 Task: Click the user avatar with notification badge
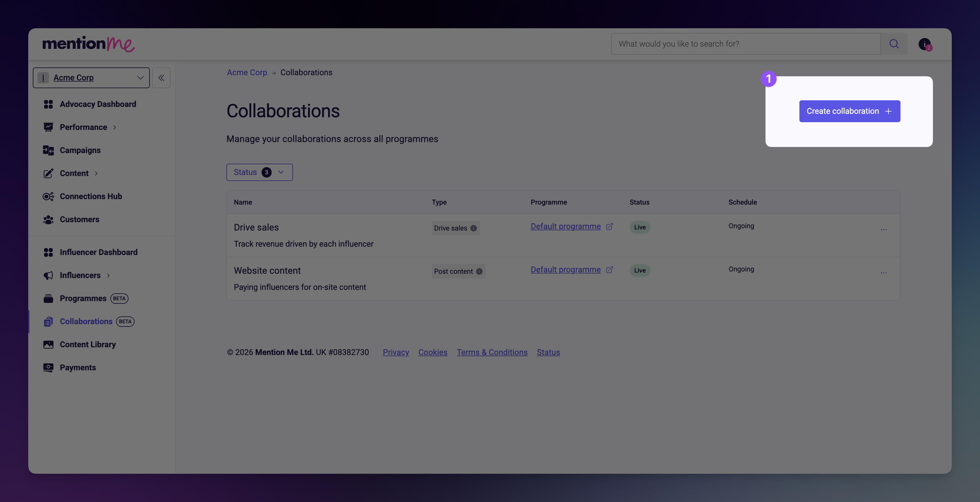tap(925, 44)
